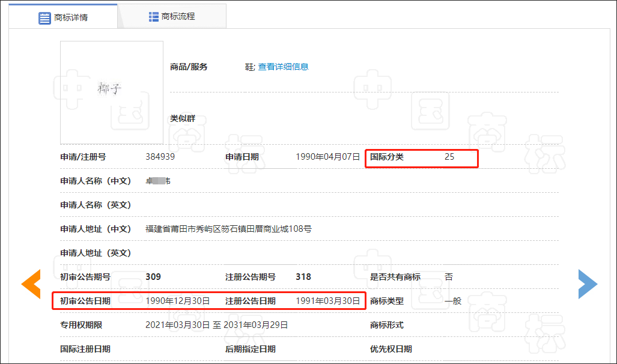
Task: Select registration announcement date 1991年03月30日
Action: click(328, 301)
